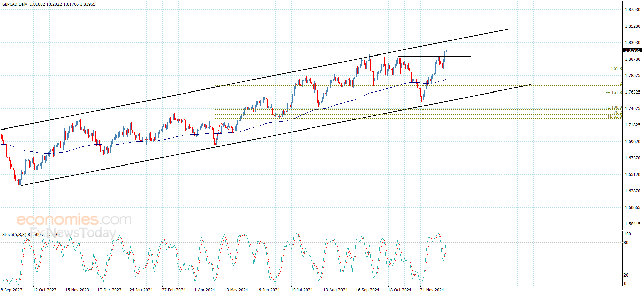Click the 1.60665 price axis label
The width and height of the screenshot is (644, 294).
pyautogui.click(x=632, y=208)
